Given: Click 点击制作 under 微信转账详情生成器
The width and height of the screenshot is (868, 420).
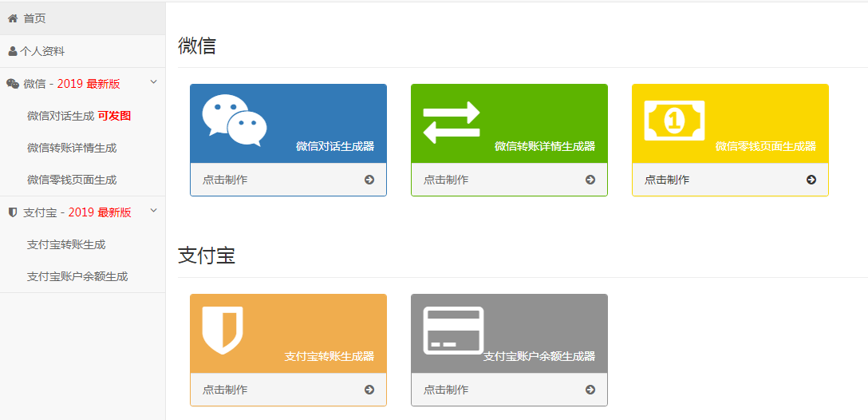Looking at the screenshot, I should pos(446,180).
